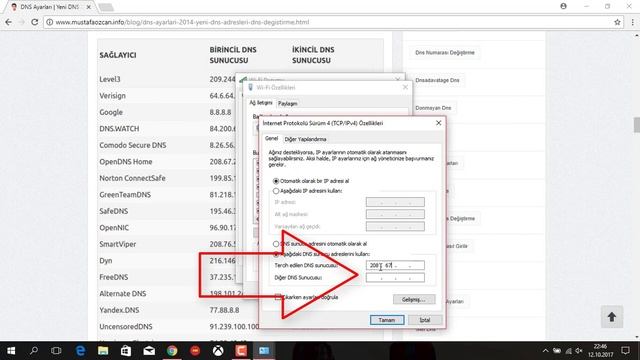Click Tercih edilen DNS sunucusu field
640x360 pixels.
pos(395,265)
